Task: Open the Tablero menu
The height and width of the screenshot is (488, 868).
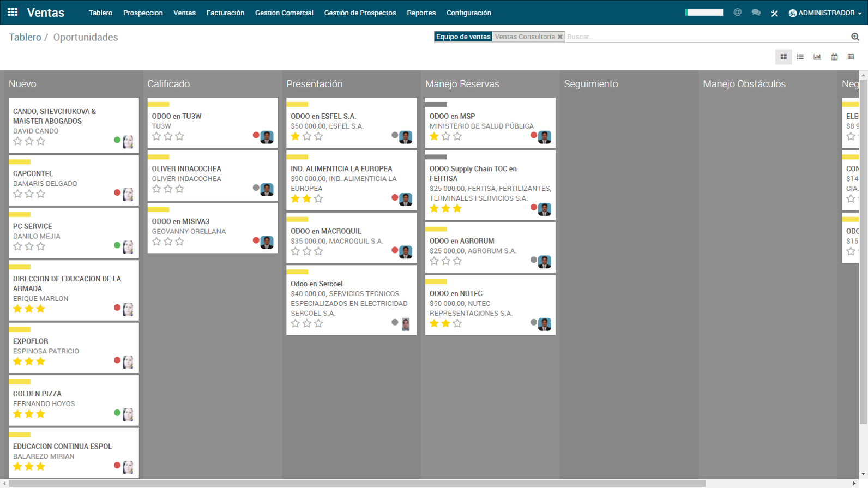Action: pyautogui.click(x=100, y=13)
